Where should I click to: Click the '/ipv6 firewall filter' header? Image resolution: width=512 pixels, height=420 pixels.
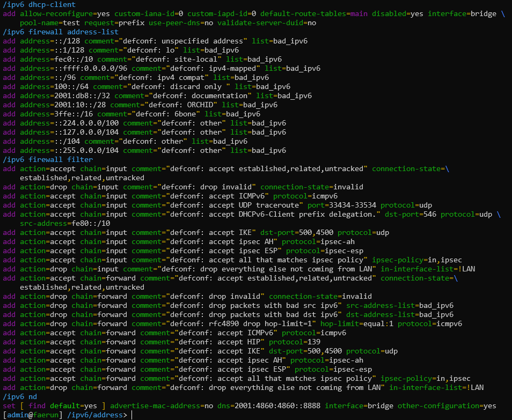48,160
